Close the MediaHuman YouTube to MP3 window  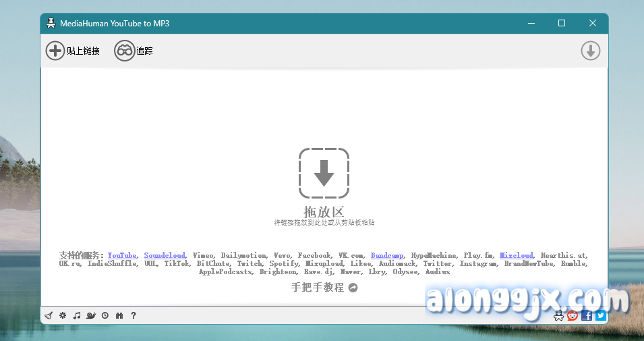592,23
